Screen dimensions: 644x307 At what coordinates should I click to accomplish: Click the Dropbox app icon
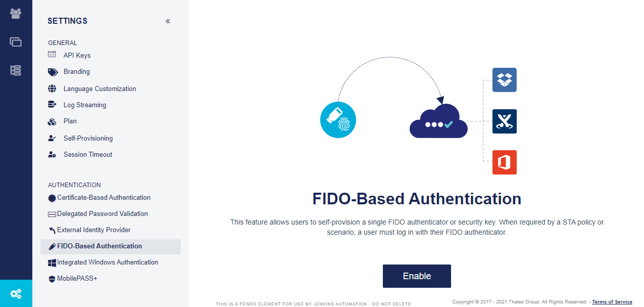pos(504,80)
